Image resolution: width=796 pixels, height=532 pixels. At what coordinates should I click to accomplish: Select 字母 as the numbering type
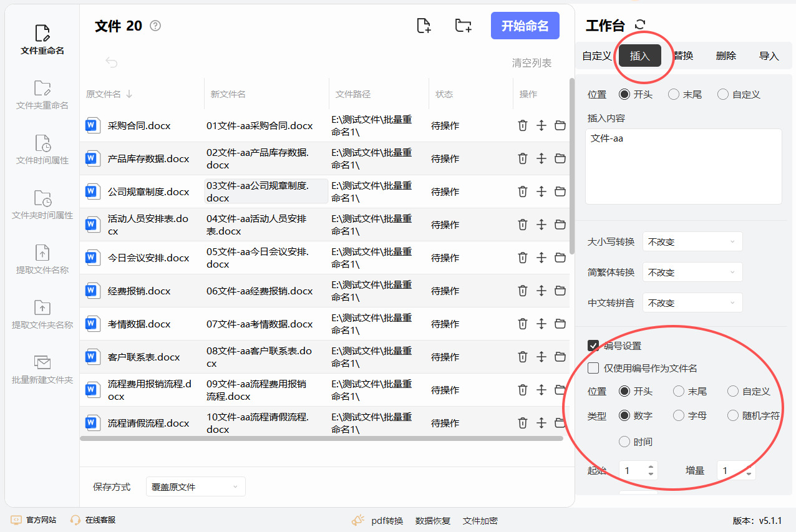point(679,415)
